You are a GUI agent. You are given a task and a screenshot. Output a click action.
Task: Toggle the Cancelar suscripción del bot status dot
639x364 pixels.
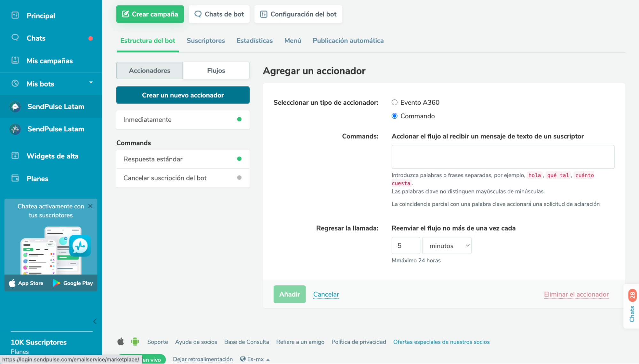pyautogui.click(x=239, y=178)
